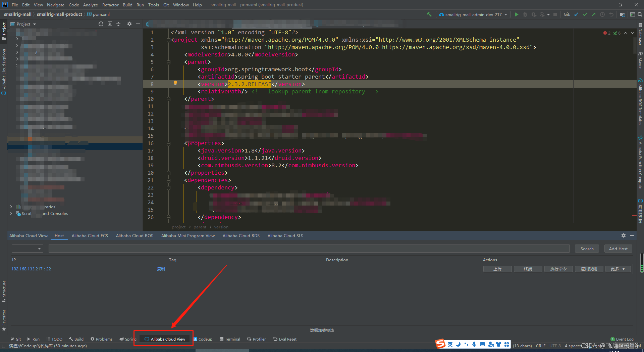This screenshot has height=352, width=644.
Task: Open the Favorites side tool window
Action: point(4,320)
